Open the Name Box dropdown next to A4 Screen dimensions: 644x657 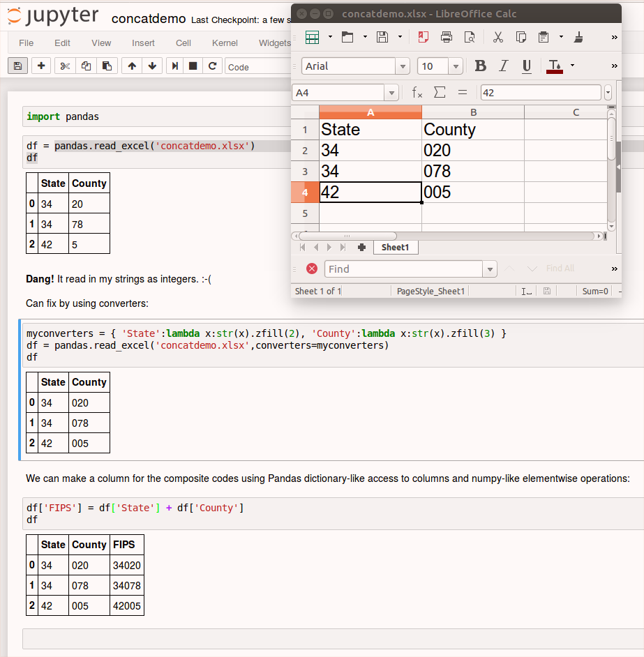393,93
